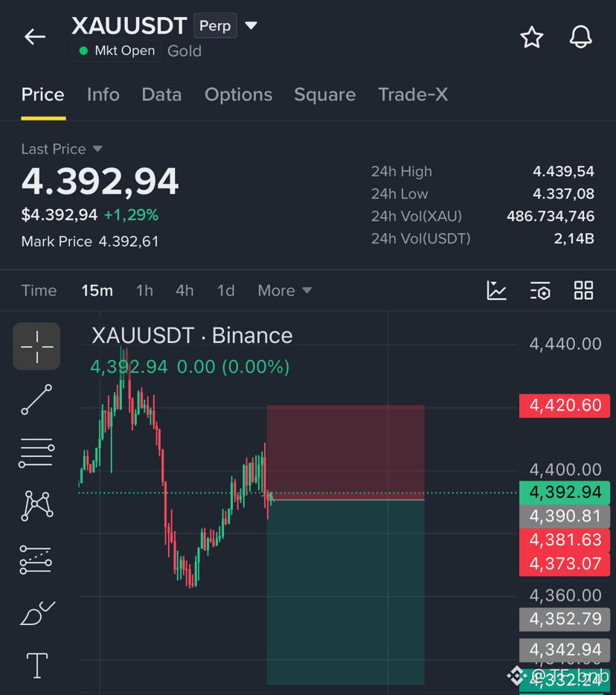This screenshot has width=616, height=695.
Task: Expand the More intervals dropdown
Action: pos(285,291)
